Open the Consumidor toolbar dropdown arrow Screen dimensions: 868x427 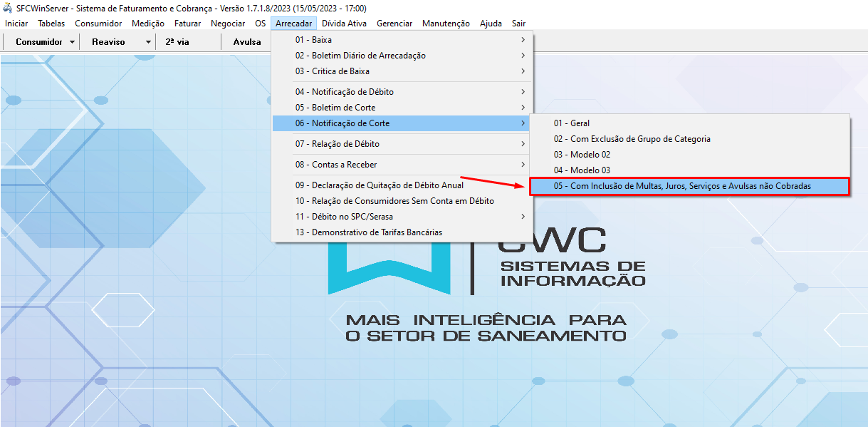[x=73, y=42]
